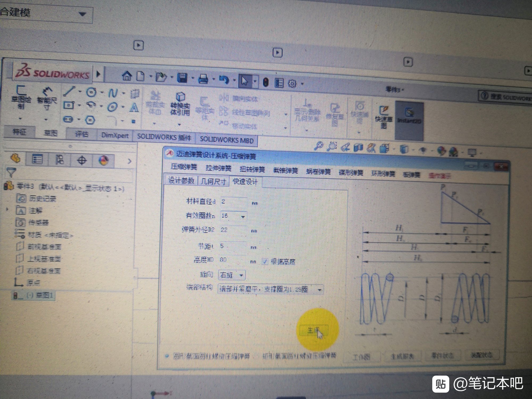Click the 转换实体引用 convert entities tool
Viewport: 532px width, 399px height.
tap(180, 104)
